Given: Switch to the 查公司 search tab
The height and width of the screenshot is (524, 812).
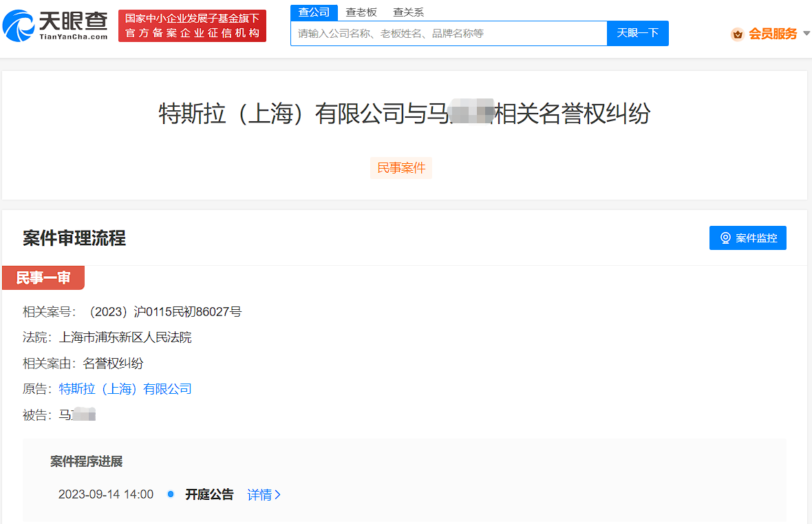Looking at the screenshot, I should (314, 12).
